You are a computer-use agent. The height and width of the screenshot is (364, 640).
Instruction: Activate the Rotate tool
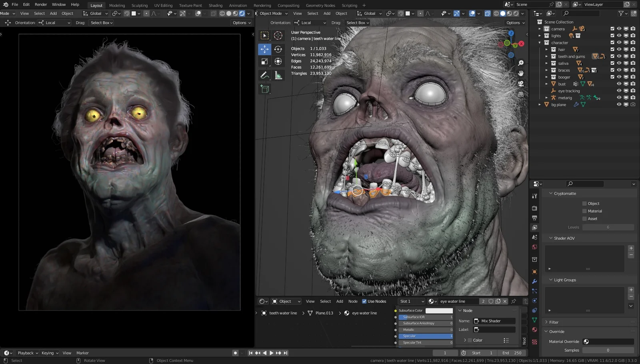click(x=278, y=49)
